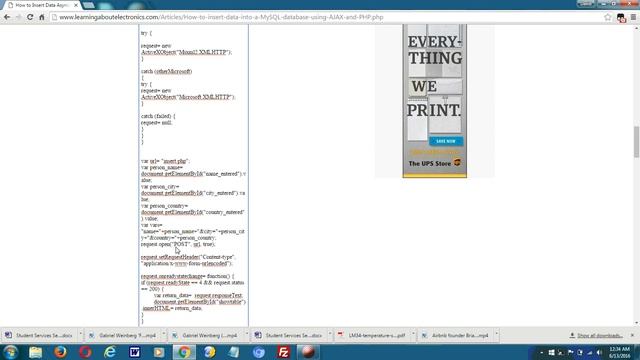This screenshot has height=360, width=640.
Task: Switch to the active Chrome taskbar icon
Action: click(184, 352)
